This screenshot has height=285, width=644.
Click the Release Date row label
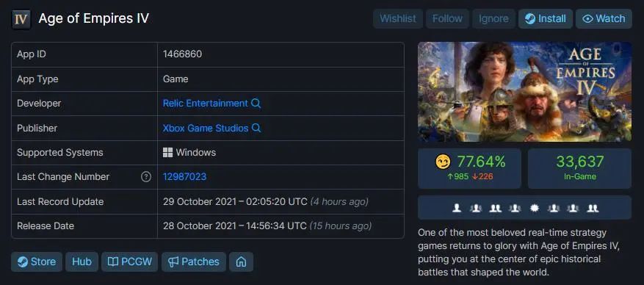[x=46, y=226]
